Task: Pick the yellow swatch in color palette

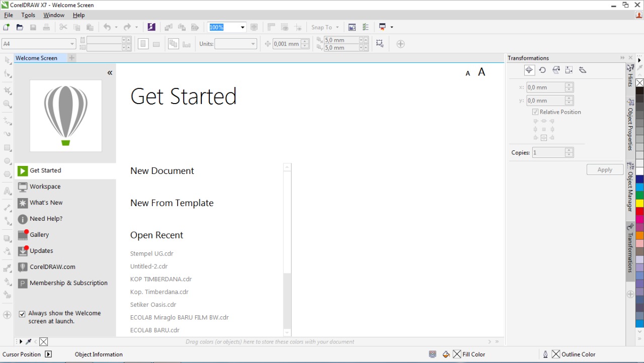Action: tap(639, 203)
